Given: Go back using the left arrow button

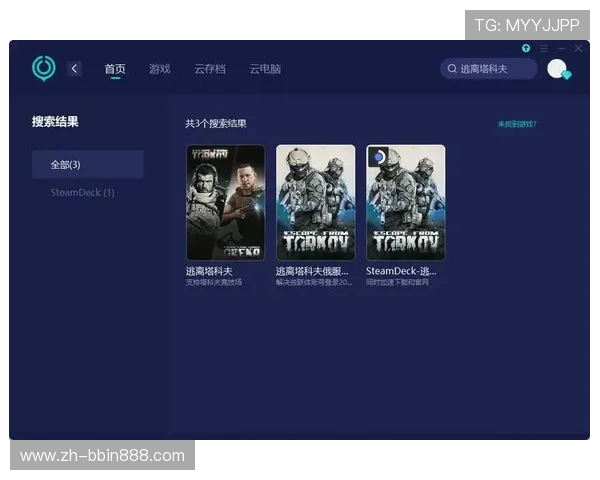Looking at the screenshot, I should click(x=75, y=69).
